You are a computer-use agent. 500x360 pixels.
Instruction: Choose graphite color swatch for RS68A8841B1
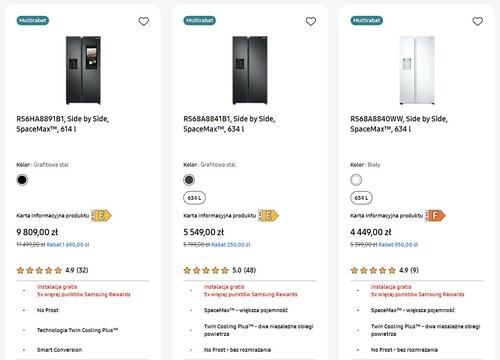click(189, 180)
